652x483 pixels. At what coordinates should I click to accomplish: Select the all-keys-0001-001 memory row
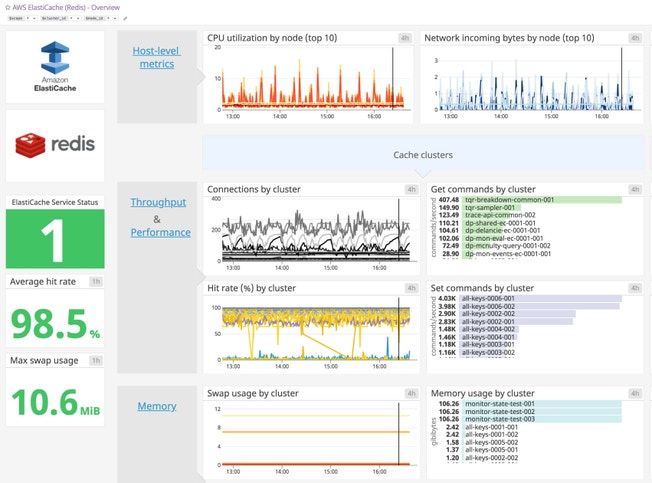pyautogui.click(x=530, y=427)
